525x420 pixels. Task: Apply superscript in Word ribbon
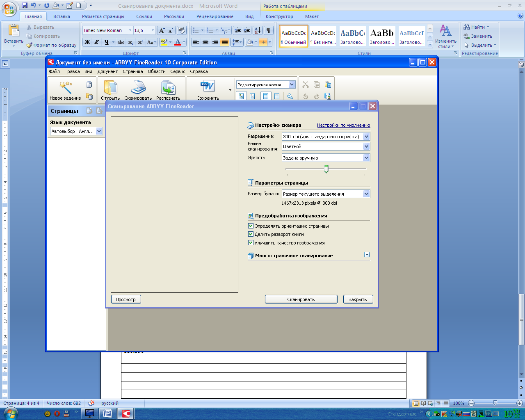pos(140,42)
